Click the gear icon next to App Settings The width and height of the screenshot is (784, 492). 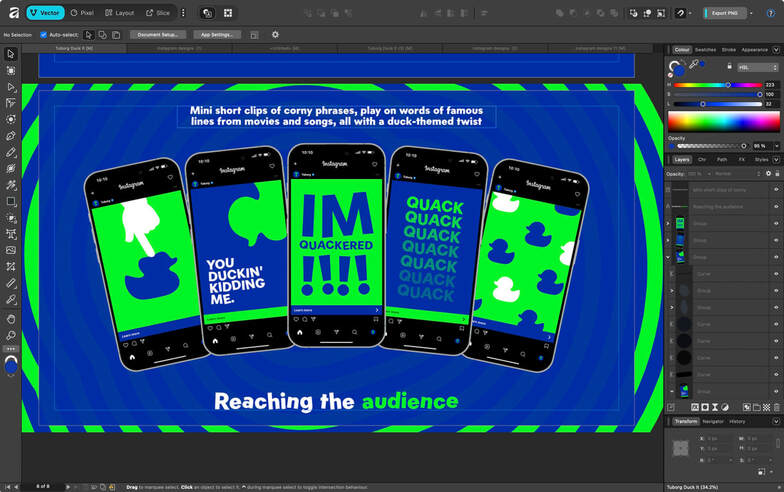point(276,34)
